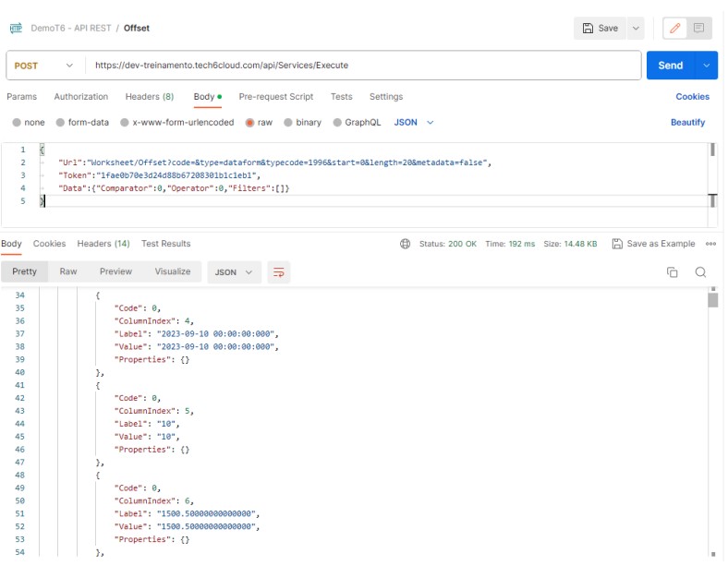The width and height of the screenshot is (728, 566).
Task: Select the request Body tab
Action: pos(207,97)
